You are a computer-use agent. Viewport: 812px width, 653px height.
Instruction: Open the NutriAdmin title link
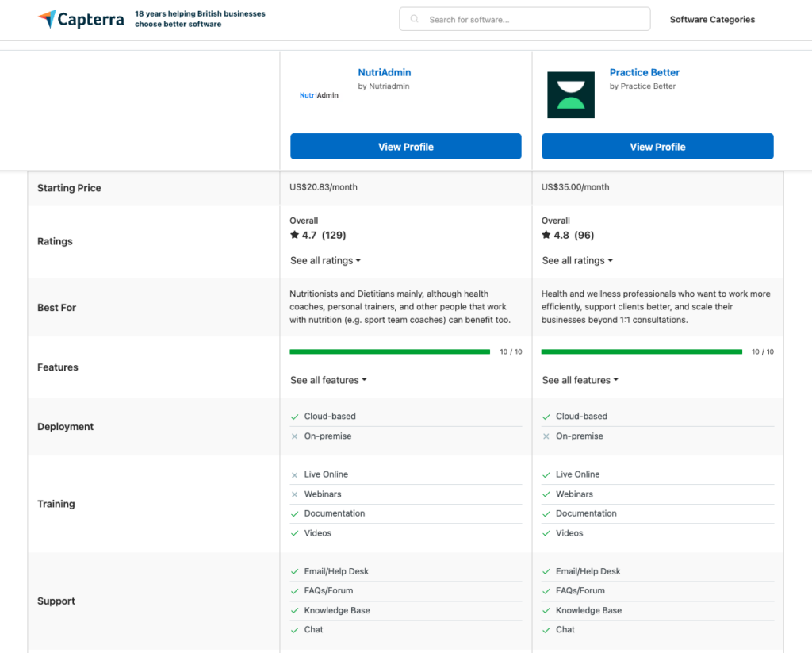pos(385,72)
